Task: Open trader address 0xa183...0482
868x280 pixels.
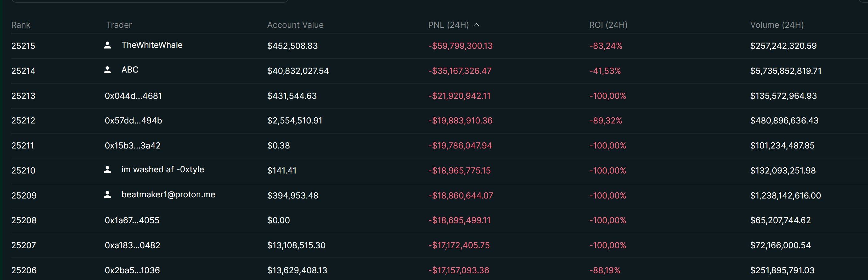Action: click(x=132, y=245)
